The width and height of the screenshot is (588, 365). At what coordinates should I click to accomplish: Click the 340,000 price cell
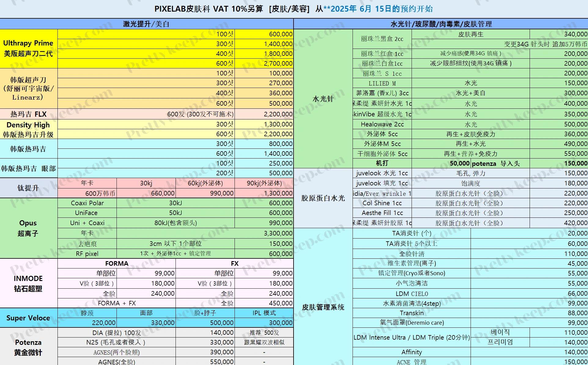559,34
